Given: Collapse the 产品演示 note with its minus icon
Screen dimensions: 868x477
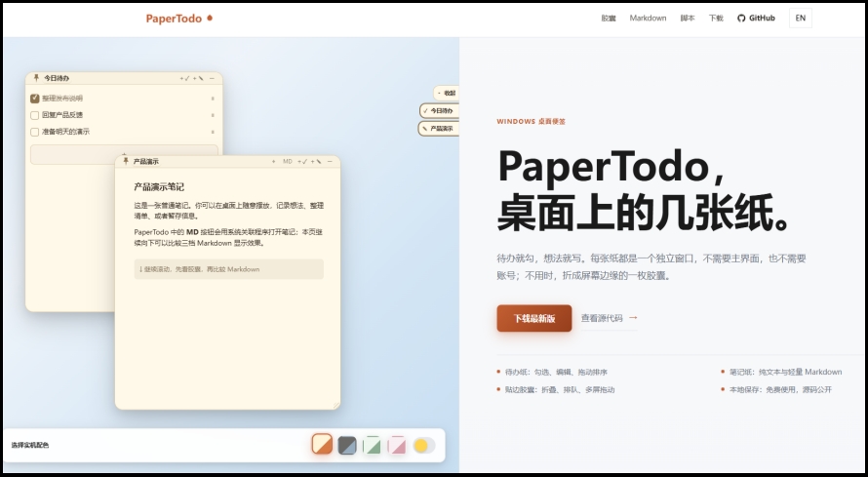Looking at the screenshot, I should click(330, 162).
